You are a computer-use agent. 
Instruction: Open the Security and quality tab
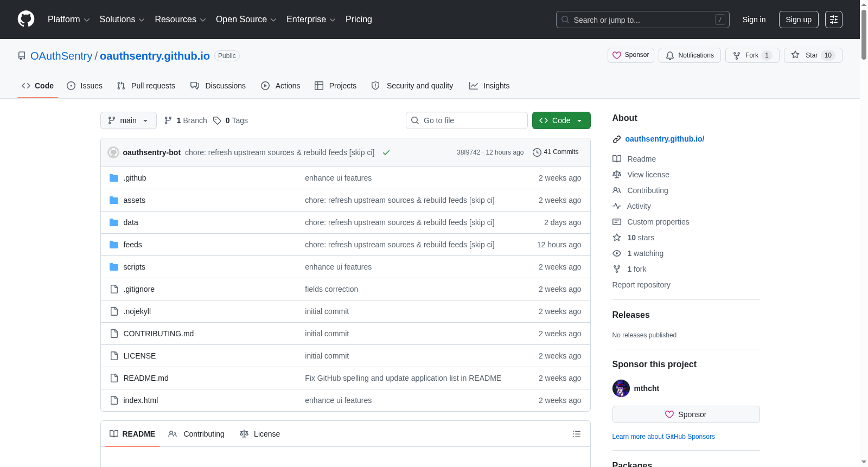tap(412, 86)
